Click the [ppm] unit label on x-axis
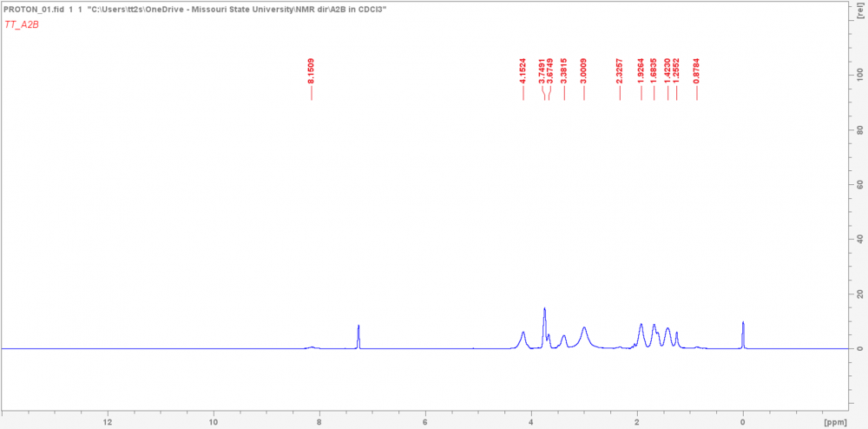Screen dimensions: 868x429 click(x=835, y=422)
